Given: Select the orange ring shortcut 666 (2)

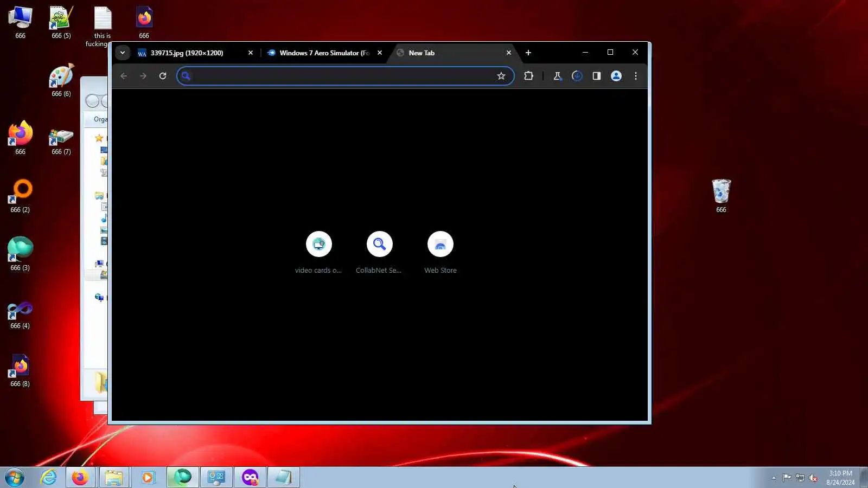Looking at the screenshot, I should coord(20,196).
